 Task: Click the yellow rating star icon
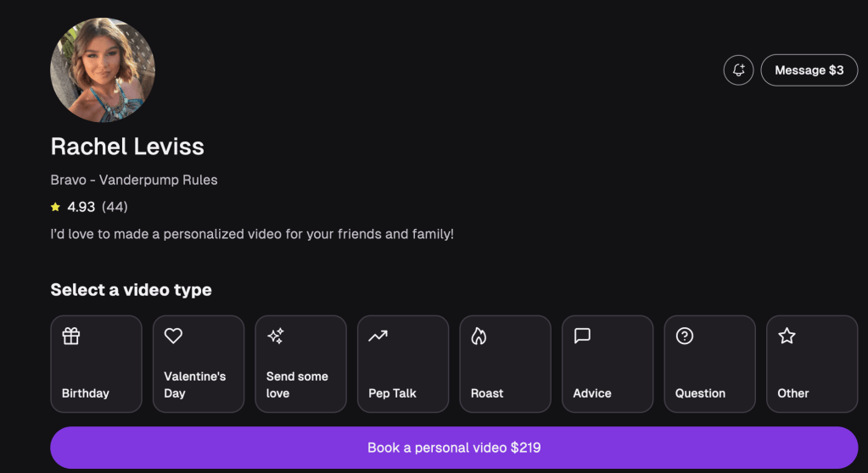56,207
